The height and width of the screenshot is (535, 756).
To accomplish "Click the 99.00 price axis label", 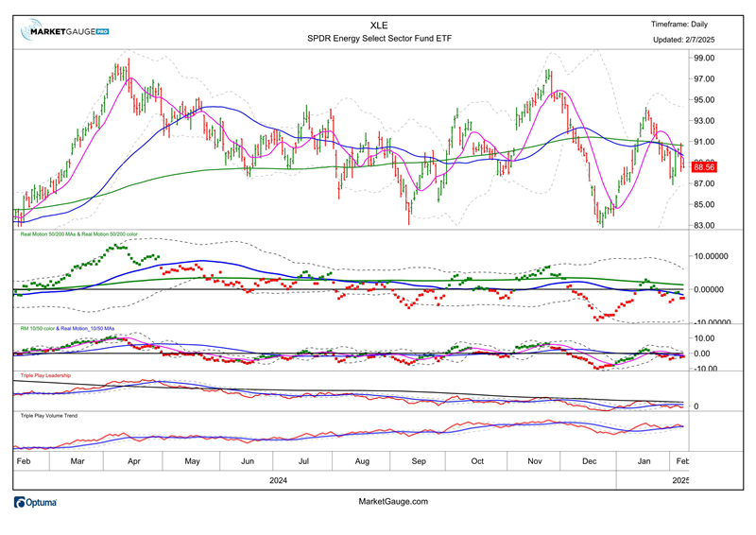I will (x=704, y=58).
